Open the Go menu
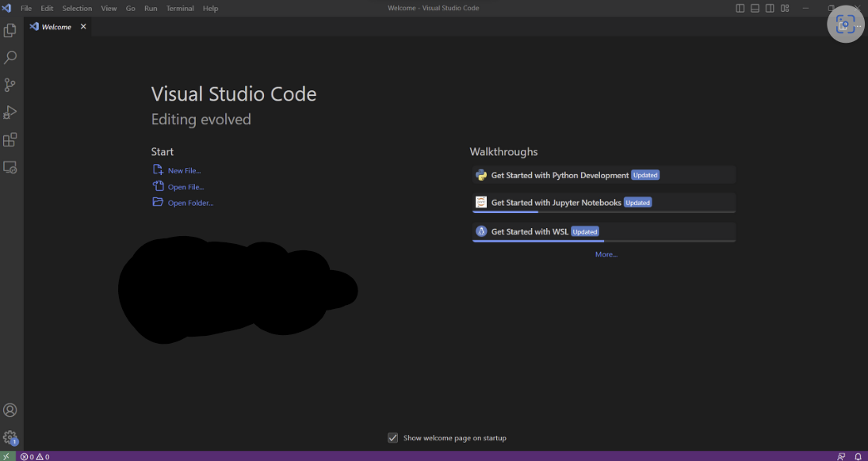Screen dimensions: 868x461 131,8
